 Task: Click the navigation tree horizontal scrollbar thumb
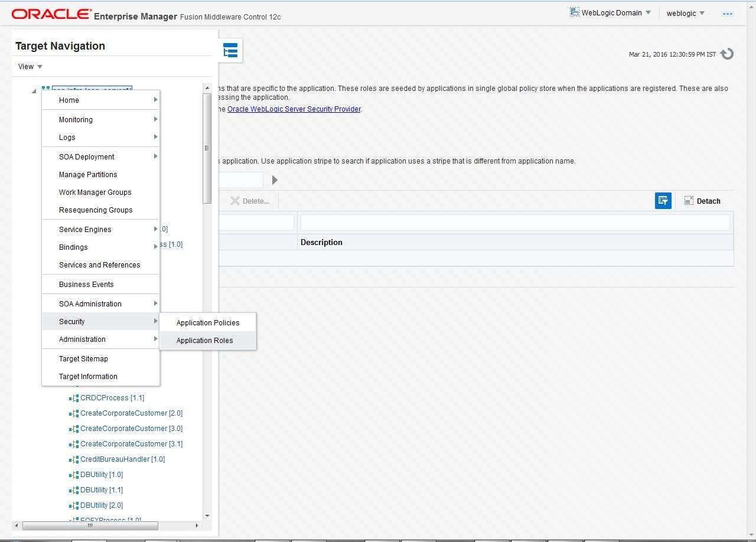[x=90, y=525]
